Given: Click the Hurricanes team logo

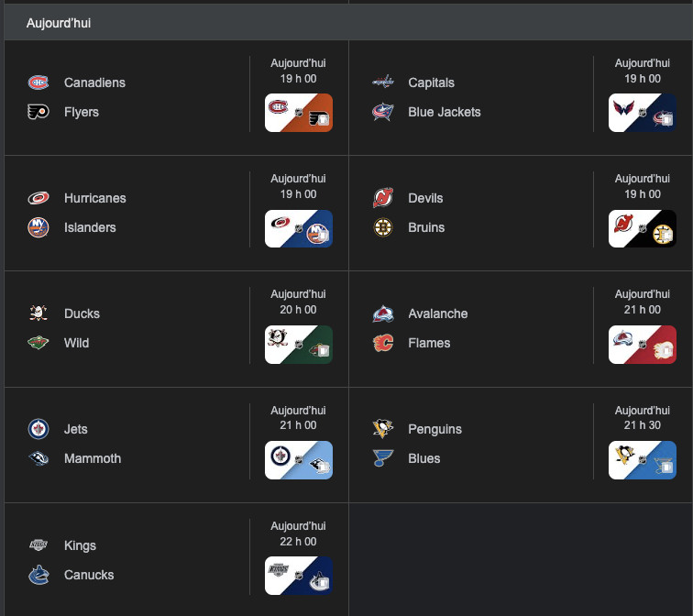Looking at the screenshot, I should point(38,198).
